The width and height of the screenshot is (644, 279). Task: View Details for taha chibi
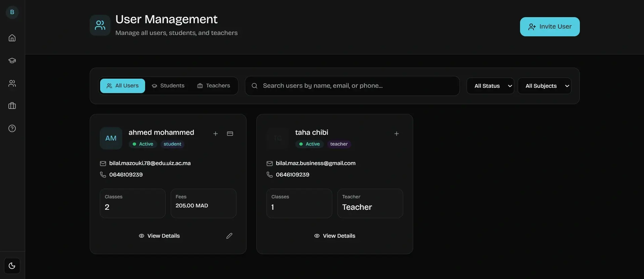pyautogui.click(x=335, y=236)
